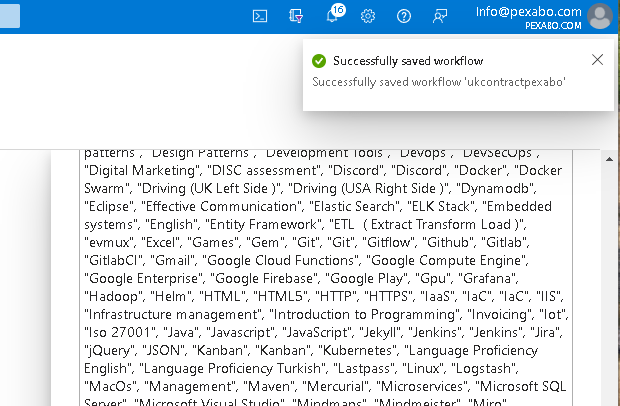Click the "GitlabCI" entry

pyautogui.click(x=113, y=260)
